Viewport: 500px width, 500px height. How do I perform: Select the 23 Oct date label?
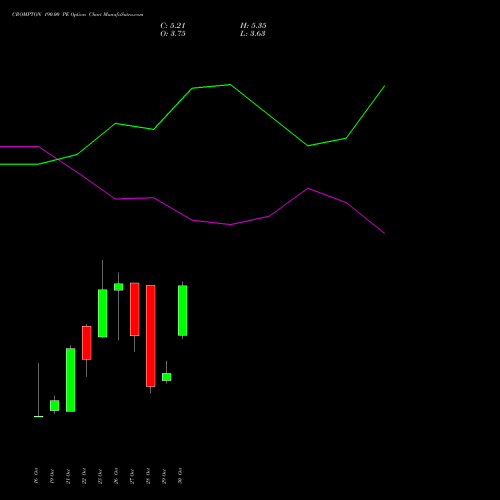100,476
